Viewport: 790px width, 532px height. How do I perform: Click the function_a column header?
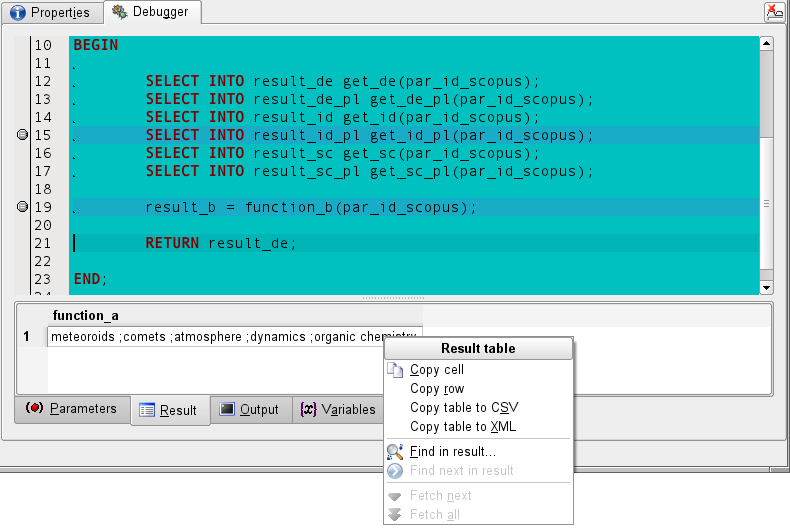tap(86, 316)
